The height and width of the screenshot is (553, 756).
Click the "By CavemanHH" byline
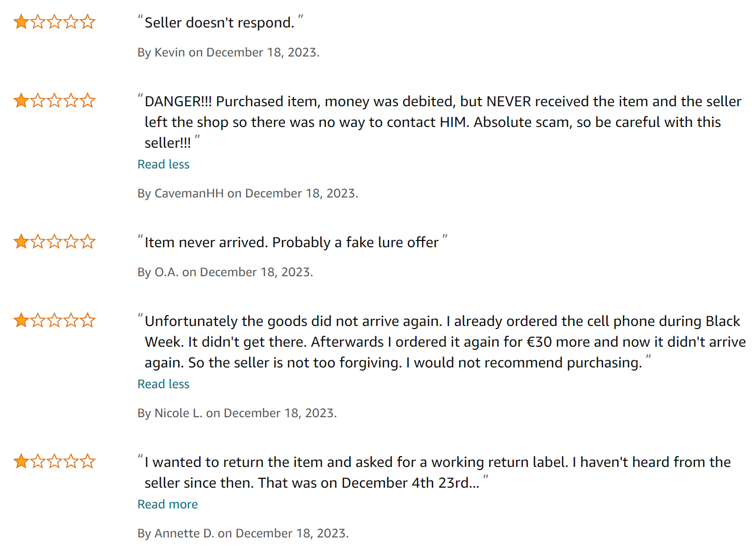248,193
